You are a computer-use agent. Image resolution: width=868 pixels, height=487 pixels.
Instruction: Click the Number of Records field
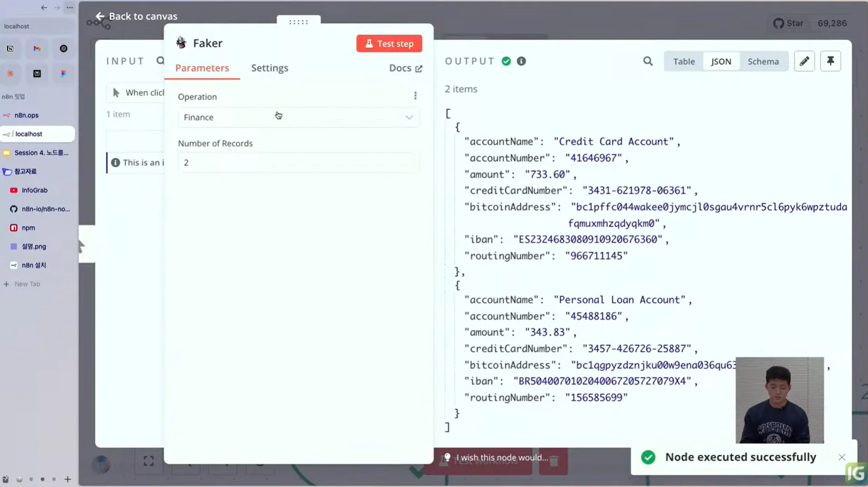click(298, 163)
